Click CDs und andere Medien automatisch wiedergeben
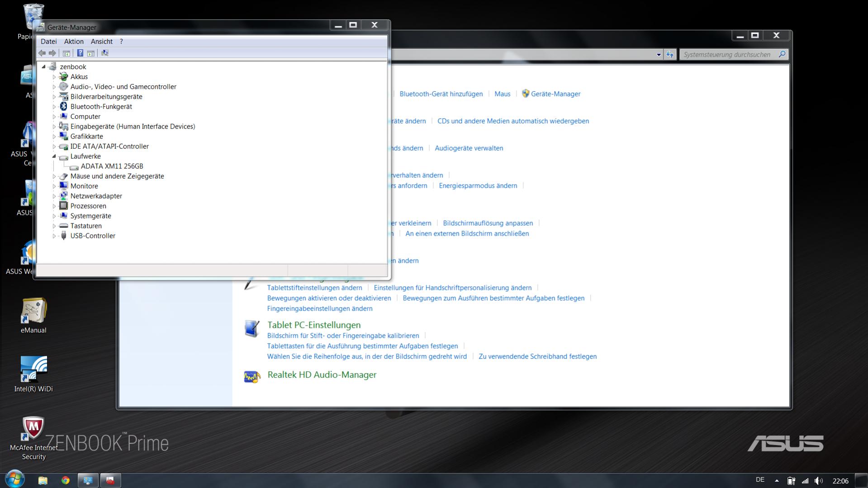Screen dimensions: 868x488 coord(513,121)
